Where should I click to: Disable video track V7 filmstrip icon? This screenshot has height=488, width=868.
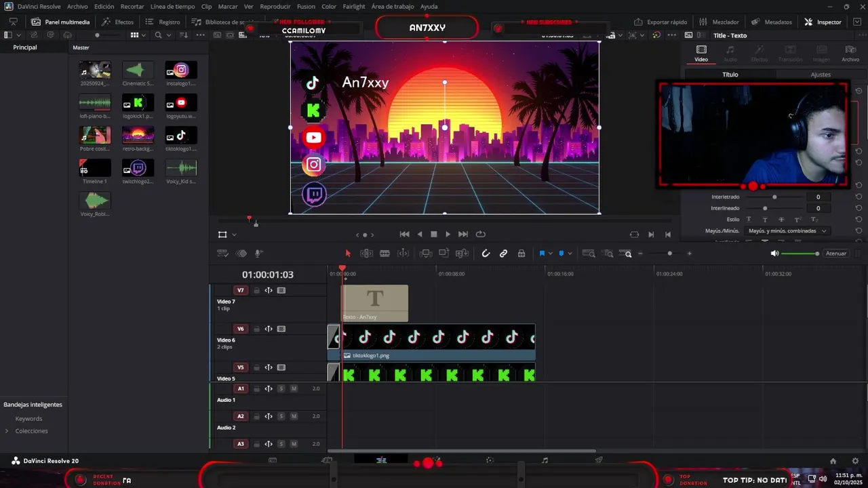coord(281,290)
